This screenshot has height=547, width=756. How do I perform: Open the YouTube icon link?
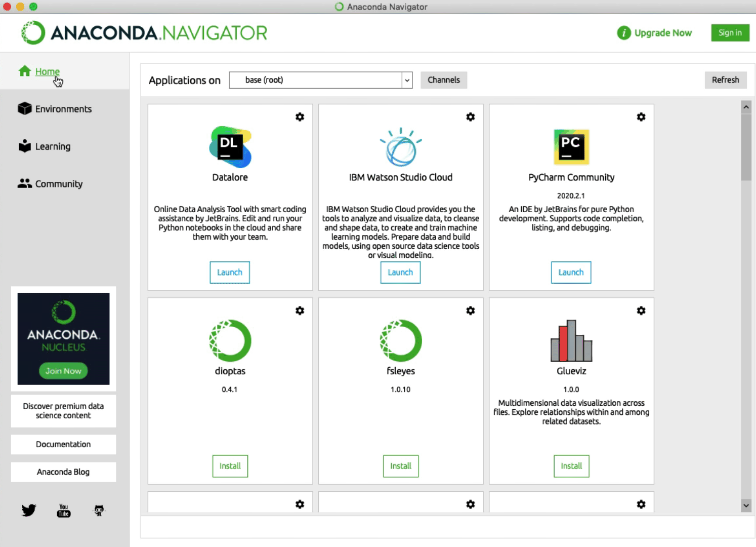[x=64, y=510]
